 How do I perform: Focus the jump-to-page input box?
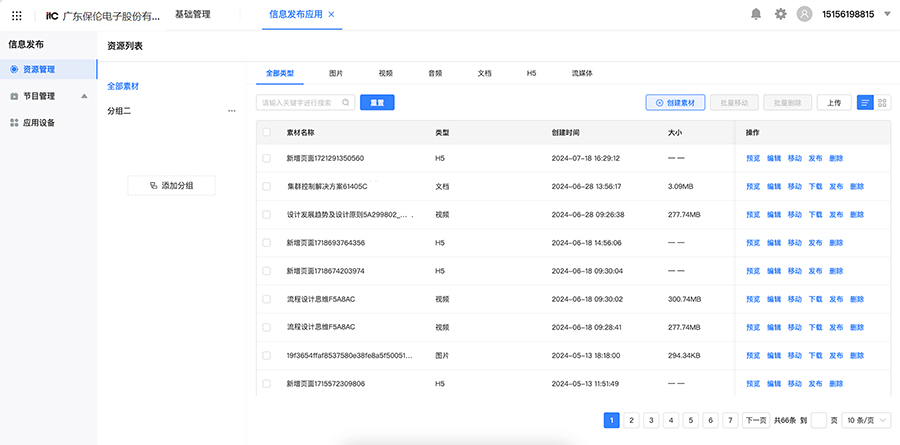tap(819, 420)
